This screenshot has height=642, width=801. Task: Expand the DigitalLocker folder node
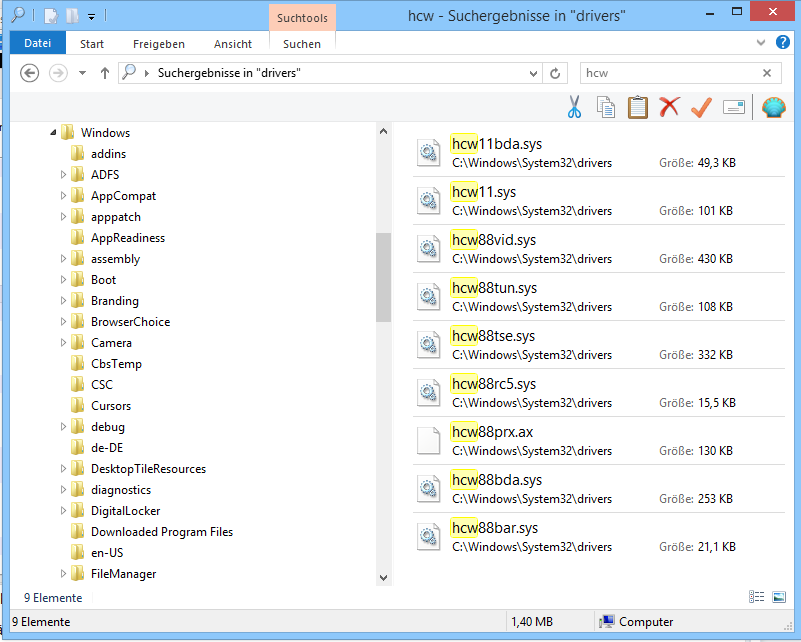63,511
